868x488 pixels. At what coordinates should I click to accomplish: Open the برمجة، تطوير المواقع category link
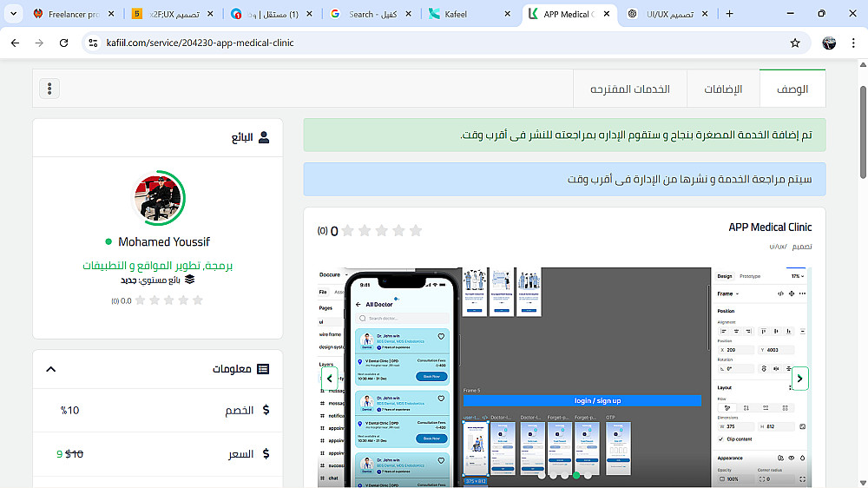pos(157,266)
